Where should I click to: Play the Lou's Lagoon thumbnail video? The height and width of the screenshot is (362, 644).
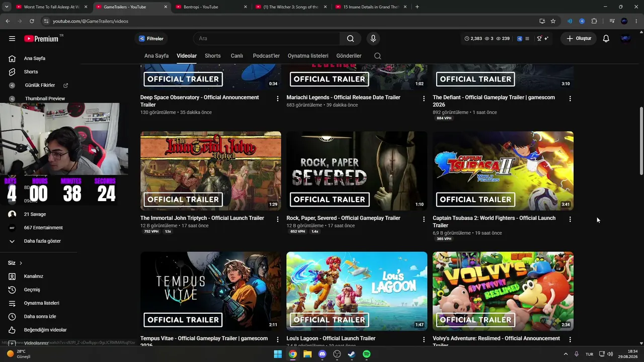(x=357, y=291)
